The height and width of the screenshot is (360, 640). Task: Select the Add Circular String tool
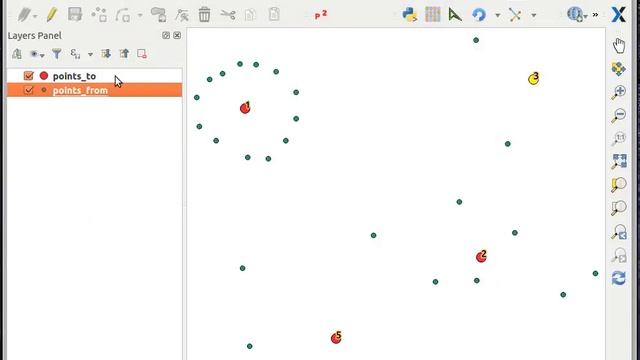pos(123,15)
